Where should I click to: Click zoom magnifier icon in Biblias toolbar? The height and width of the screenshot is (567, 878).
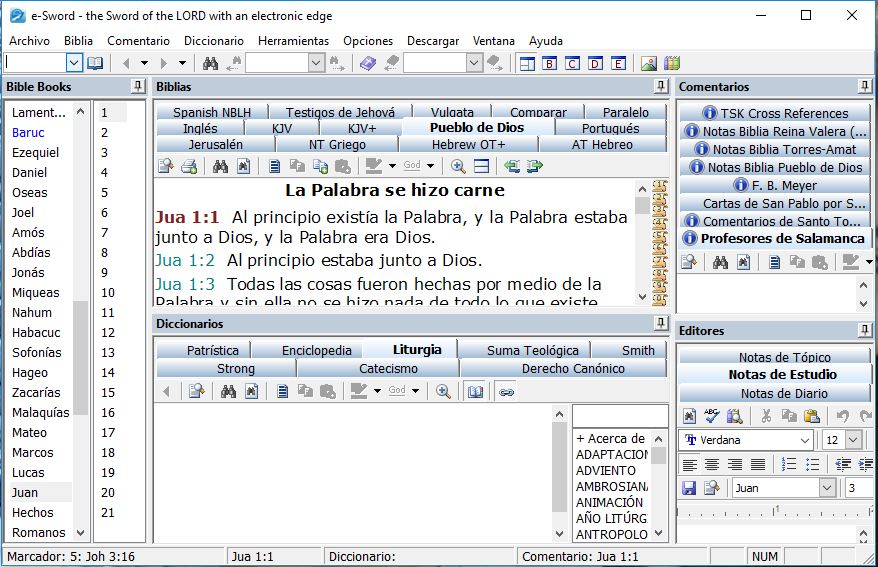(x=458, y=166)
